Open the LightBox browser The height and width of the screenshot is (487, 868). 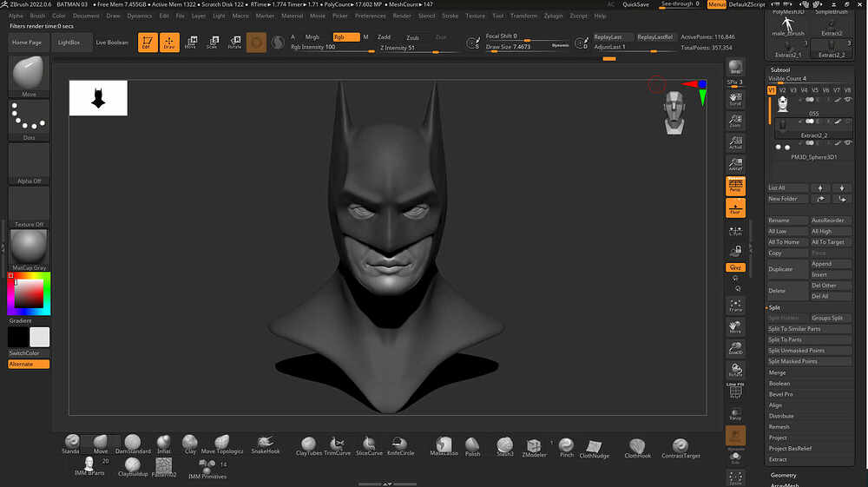coord(69,42)
